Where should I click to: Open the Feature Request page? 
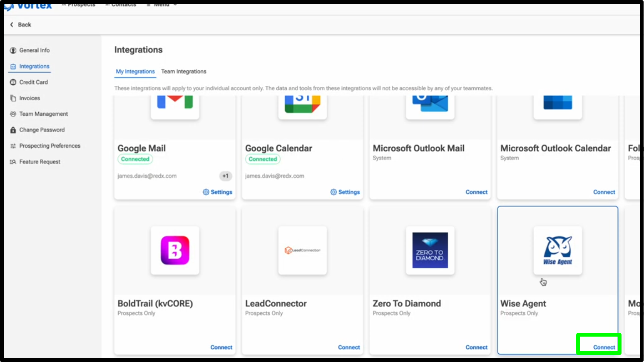35,162
